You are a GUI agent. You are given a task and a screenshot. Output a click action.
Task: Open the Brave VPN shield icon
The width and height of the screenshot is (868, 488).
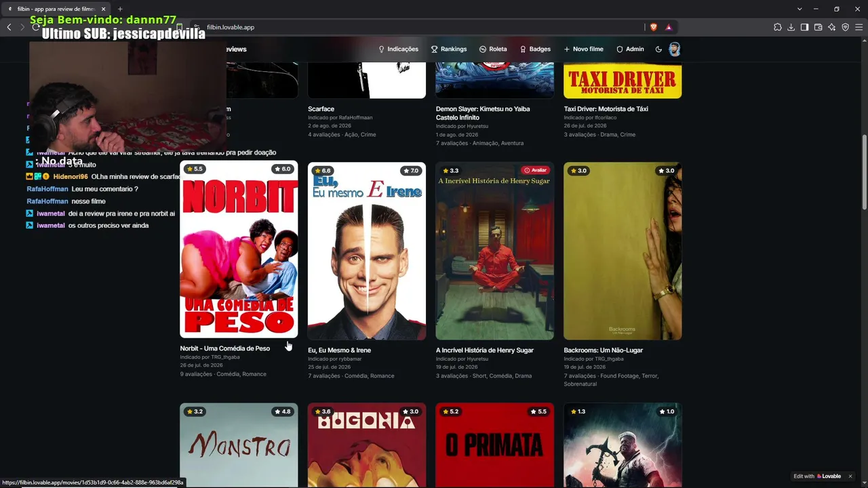845,27
